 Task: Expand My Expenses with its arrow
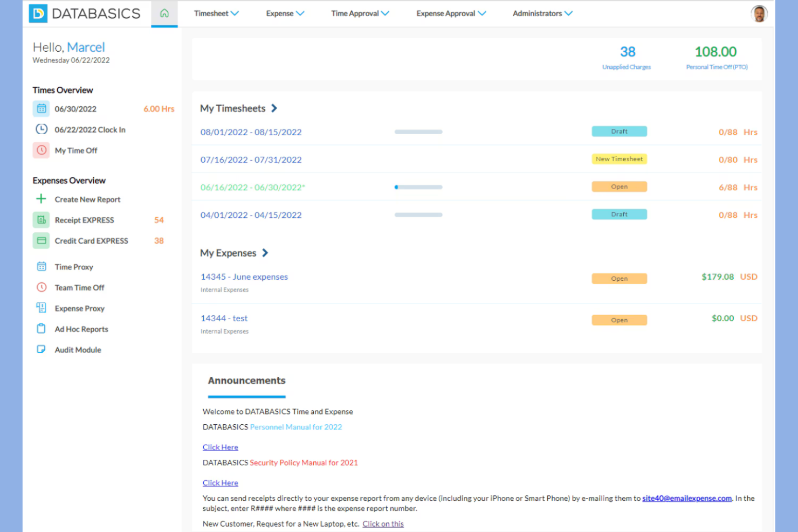tap(265, 253)
